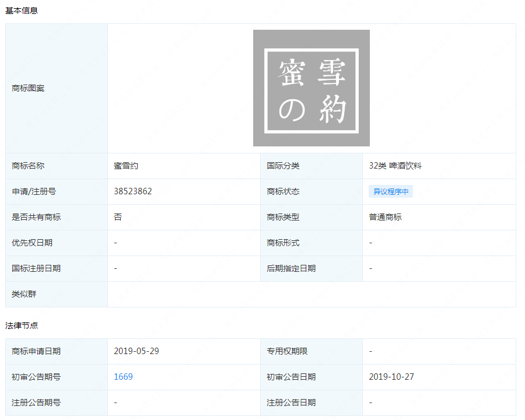Open the 1669 preliminary announcement issue link
Screen dimensions: 525x420
(123, 377)
